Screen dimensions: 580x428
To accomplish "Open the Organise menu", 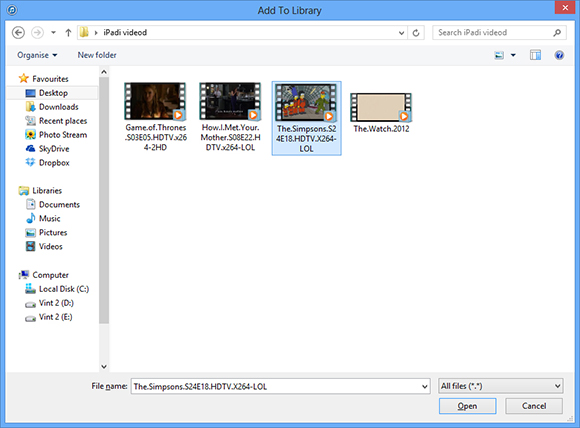I will point(37,55).
